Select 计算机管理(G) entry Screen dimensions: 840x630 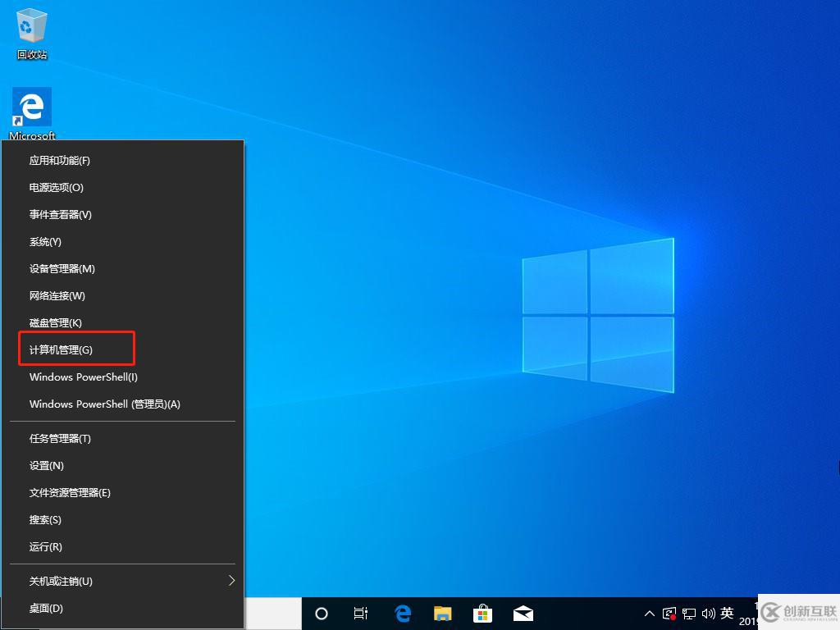click(123, 349)
